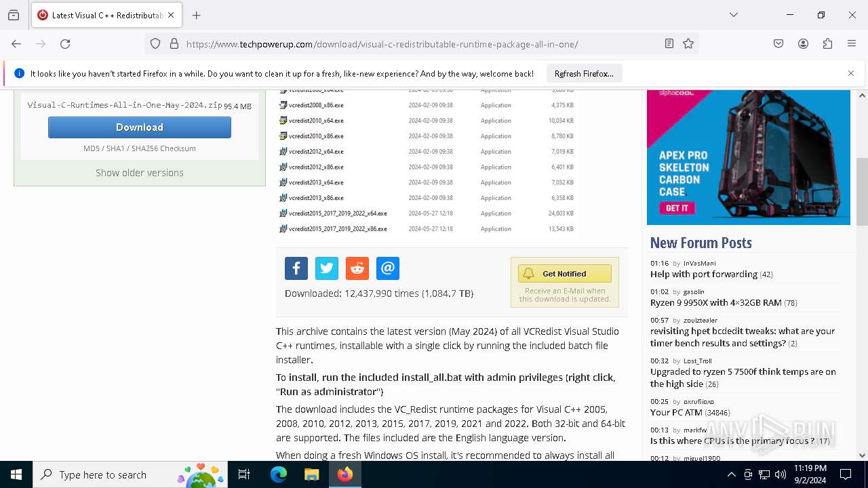Open the extensions puzzle icon
The image size is (868, 488).
coord(827,44)
